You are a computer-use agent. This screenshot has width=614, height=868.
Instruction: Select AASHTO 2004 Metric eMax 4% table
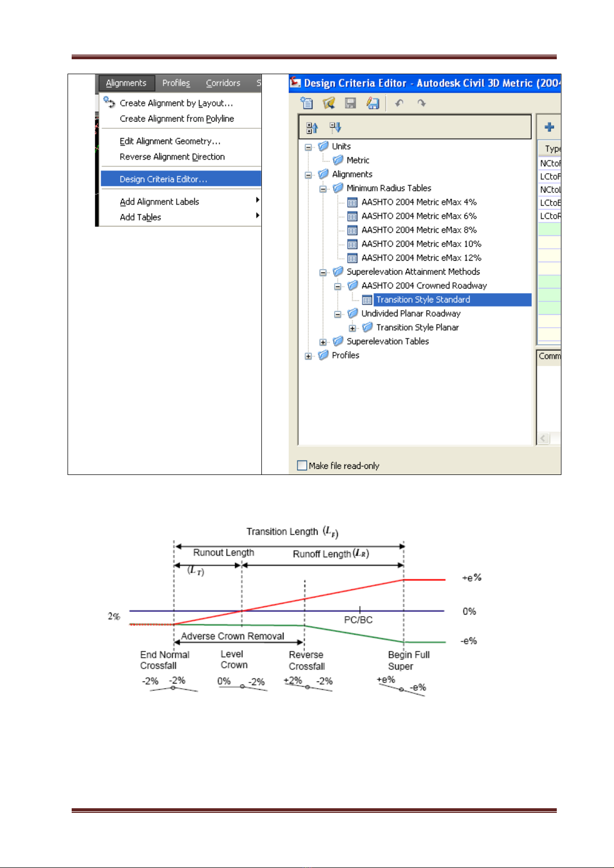pyautogui.click(x=419, y=202)
